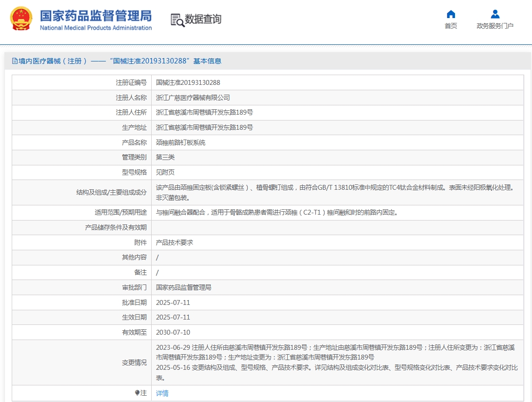Viewport: 532px width, 402px height.
Task: Click the lightbulb note icon beside 注
Action: [x=137, y=393]
